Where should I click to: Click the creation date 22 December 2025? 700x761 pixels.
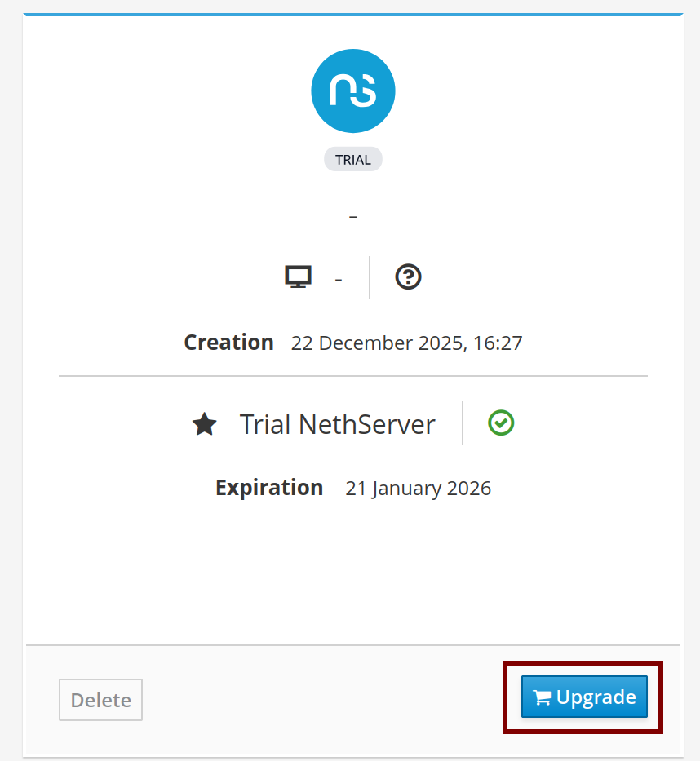coord(406,343)
